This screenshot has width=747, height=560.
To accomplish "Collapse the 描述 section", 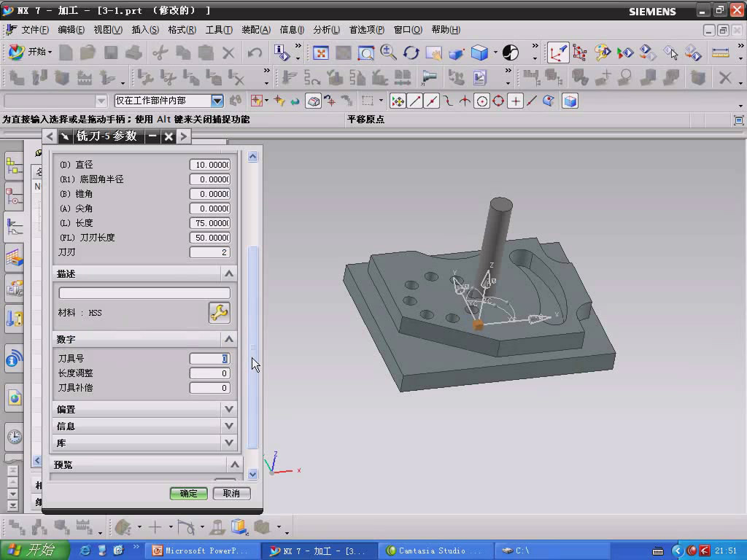I will 228,274.
